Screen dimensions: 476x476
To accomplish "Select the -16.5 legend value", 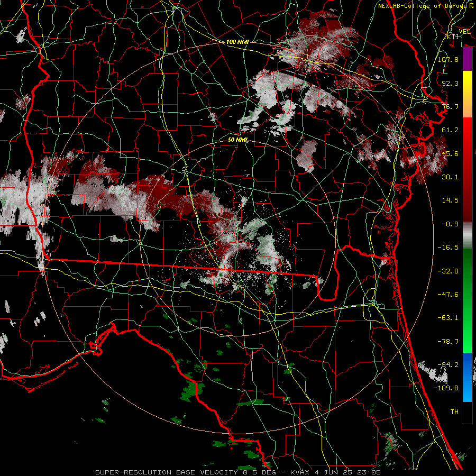I will 448,248.
